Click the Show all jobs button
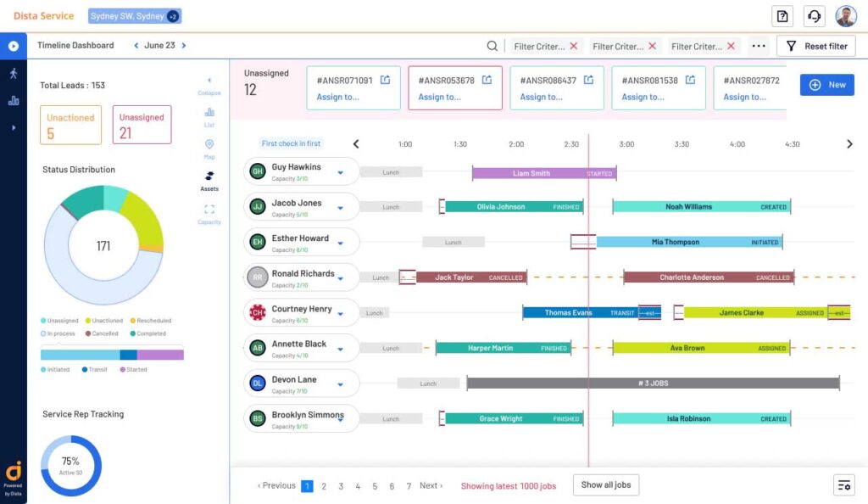The height and width of the screenshot is (504, 868). [x=606, y=485]
